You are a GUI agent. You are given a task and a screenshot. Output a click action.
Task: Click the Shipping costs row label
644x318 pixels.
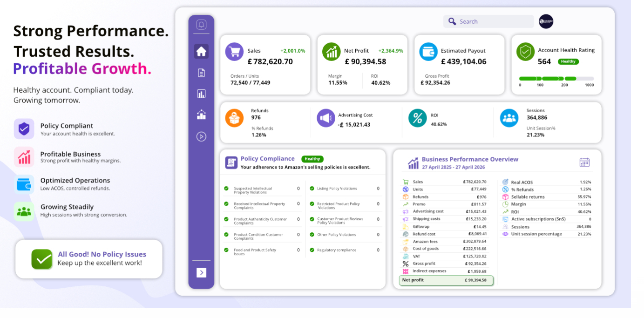[427, 219]
